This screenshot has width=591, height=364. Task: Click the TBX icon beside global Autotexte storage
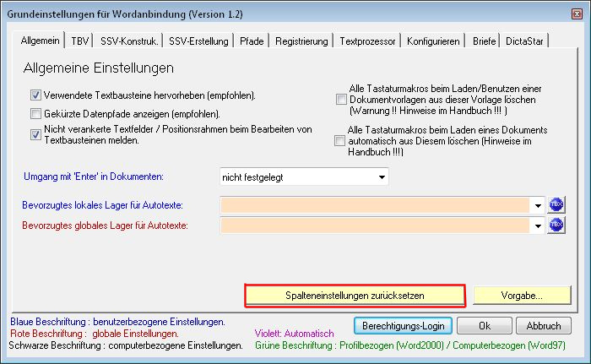(x=556, y=225)
